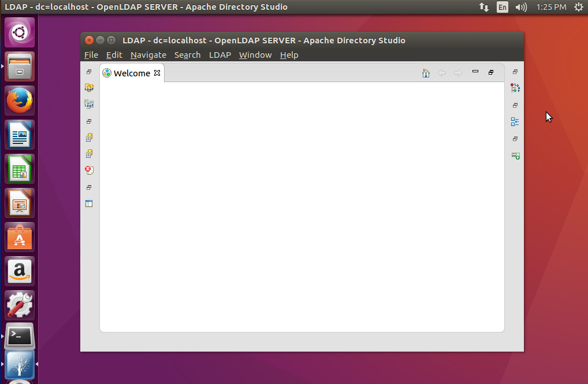
Task: Open the En keyboard layout indicator
Action: (502, 7)
